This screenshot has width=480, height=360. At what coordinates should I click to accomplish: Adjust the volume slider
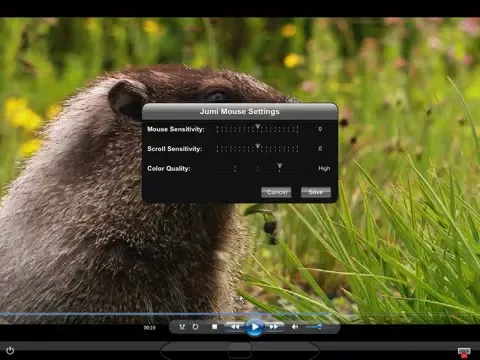[x=314, y=327]
